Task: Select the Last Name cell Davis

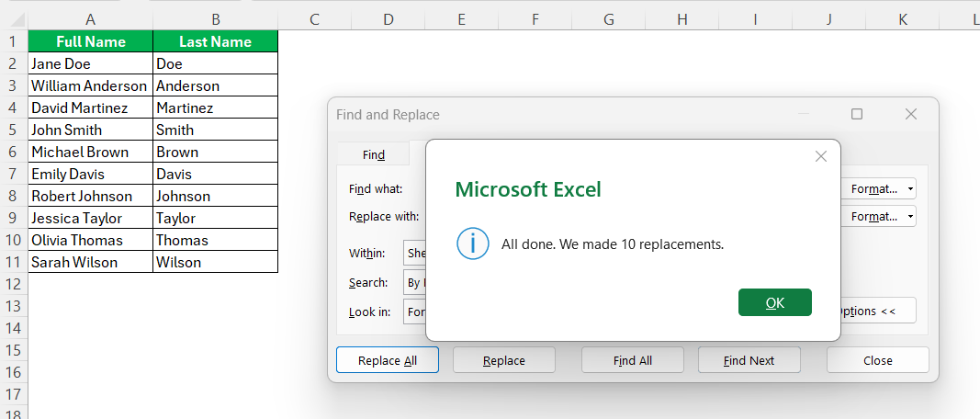Action: pos(216,174)
